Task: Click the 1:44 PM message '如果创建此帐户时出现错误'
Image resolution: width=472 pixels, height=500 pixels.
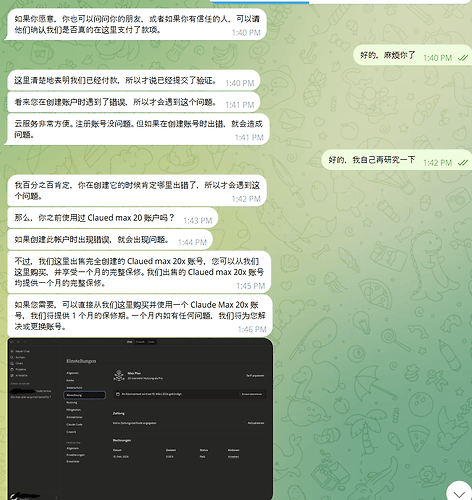Action: pyautogui.click(x=110, y=240)
